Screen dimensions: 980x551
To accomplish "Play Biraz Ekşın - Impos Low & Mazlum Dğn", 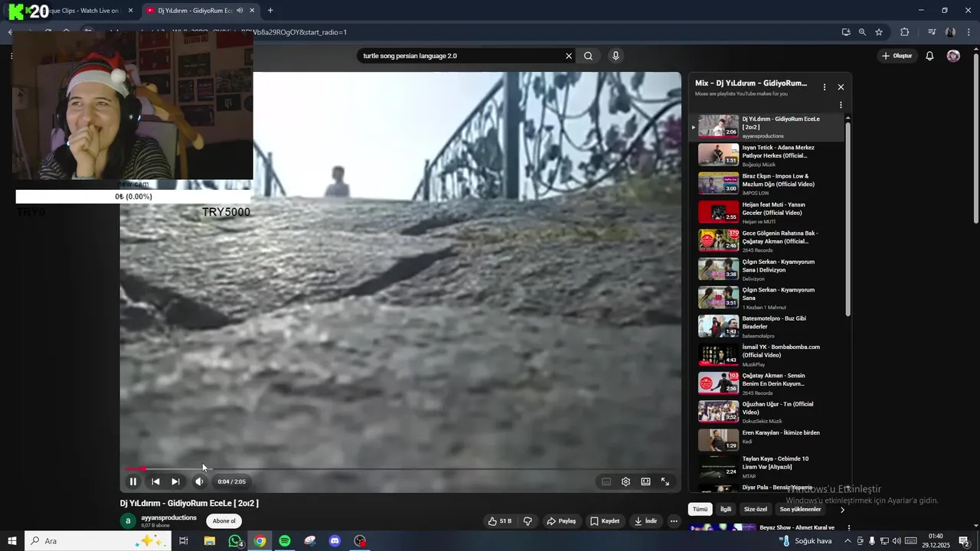I will coord(766,184).
